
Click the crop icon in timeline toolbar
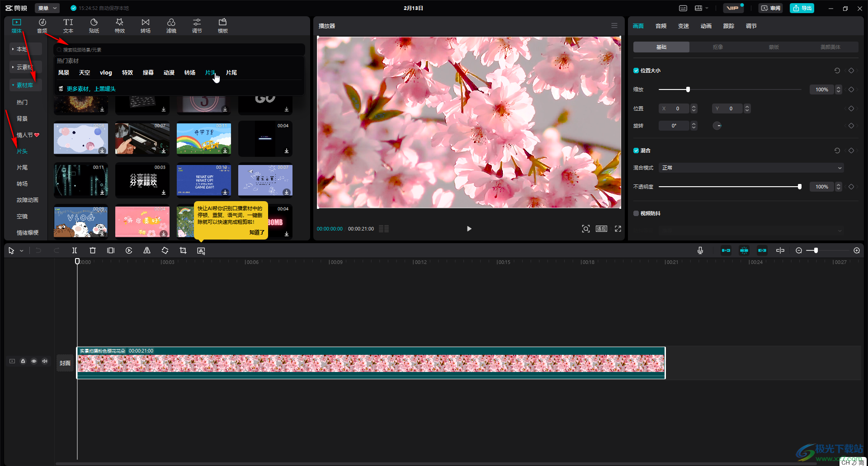tap(183, 250)
